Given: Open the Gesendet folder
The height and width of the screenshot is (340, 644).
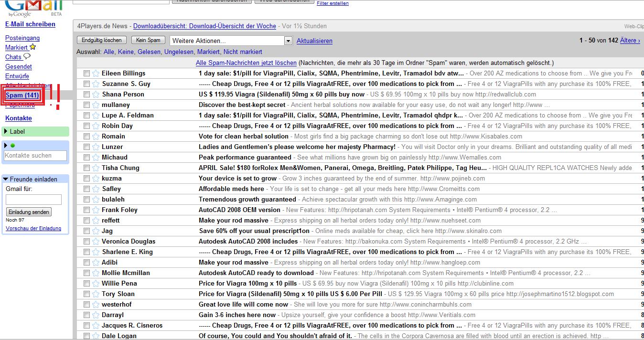Looking at the screenshot, I should 19,66.
